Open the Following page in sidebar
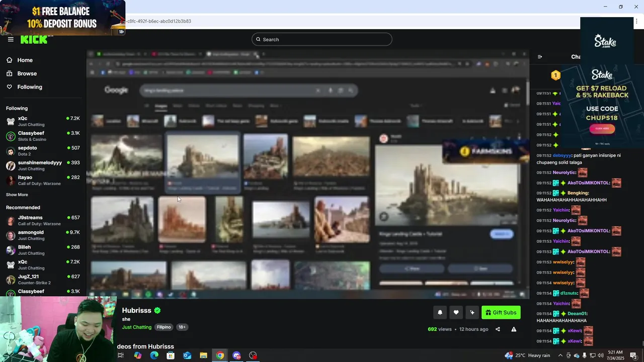This screenshot has height=362, width=644. click(30, 87)
